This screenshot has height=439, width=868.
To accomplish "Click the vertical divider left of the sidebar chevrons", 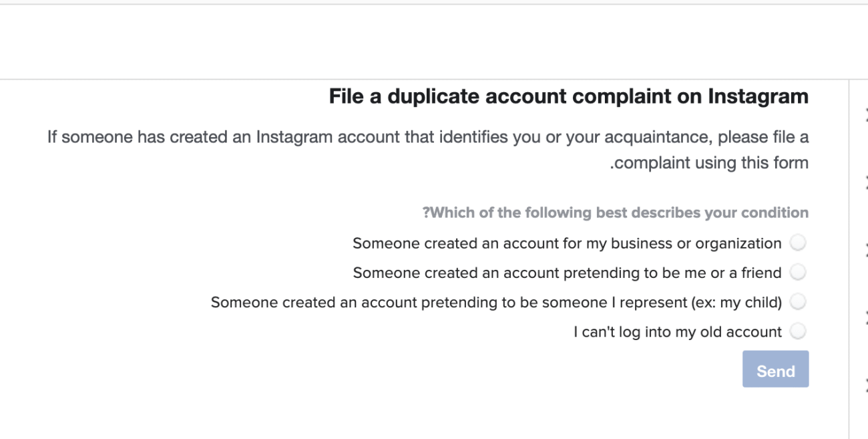I will tap(849, 267).
